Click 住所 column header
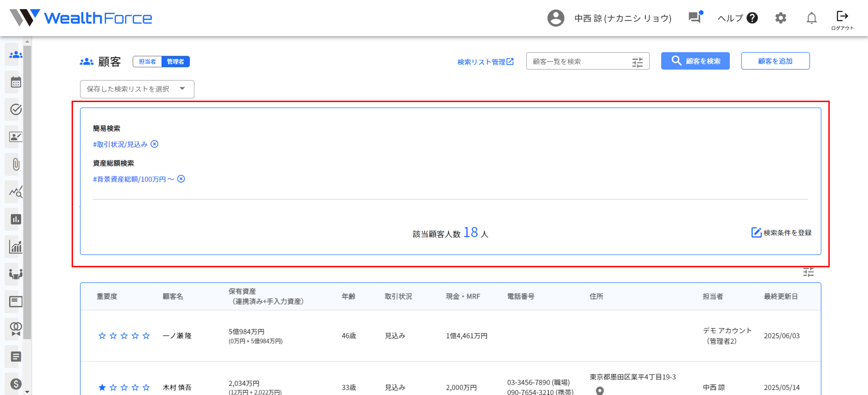The width and height of the screenshot is (868, 395). point(596,296)
